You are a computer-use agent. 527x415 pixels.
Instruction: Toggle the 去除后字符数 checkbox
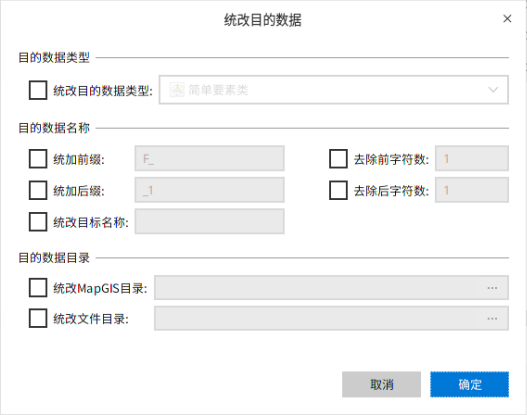coord(338,190)
